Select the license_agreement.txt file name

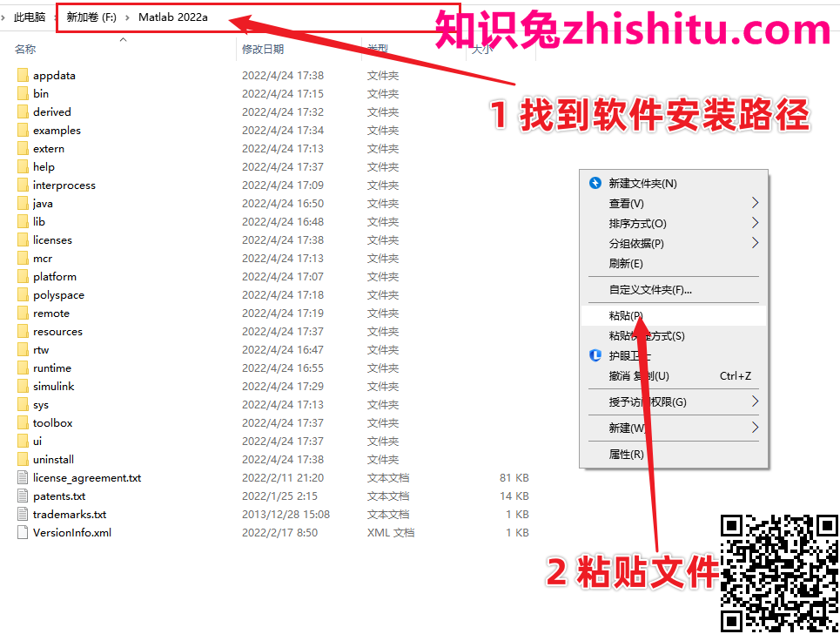pyautogui.click(x=87, y=477)
